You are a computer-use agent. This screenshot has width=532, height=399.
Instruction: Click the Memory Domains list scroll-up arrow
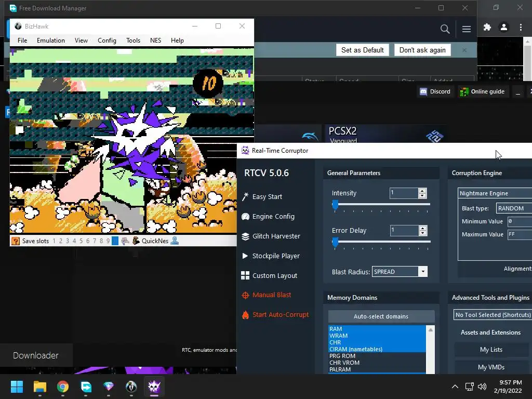[x=431, y=329]
